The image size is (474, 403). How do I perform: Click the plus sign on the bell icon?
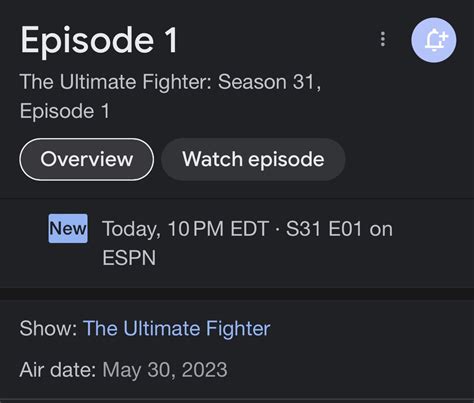pos(444,36)
